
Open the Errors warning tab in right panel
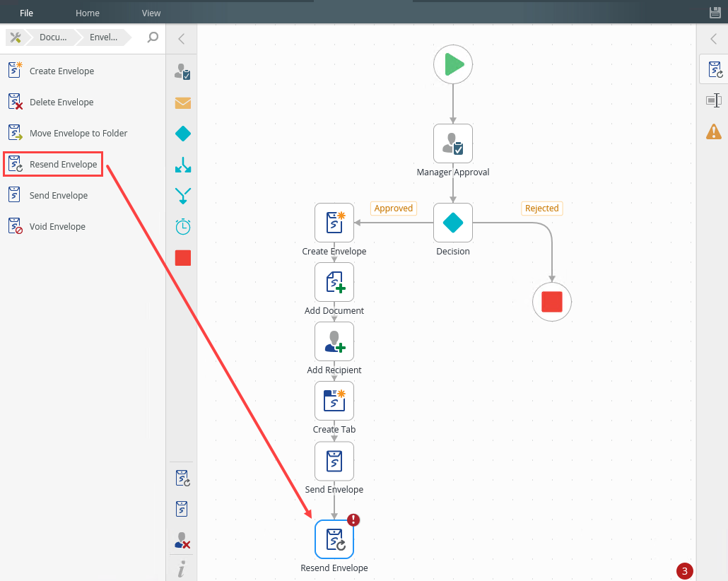(x=714, y=131)
